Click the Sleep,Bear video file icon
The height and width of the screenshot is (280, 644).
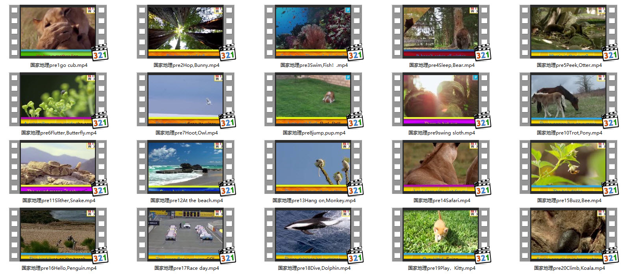tap(441, 32)
